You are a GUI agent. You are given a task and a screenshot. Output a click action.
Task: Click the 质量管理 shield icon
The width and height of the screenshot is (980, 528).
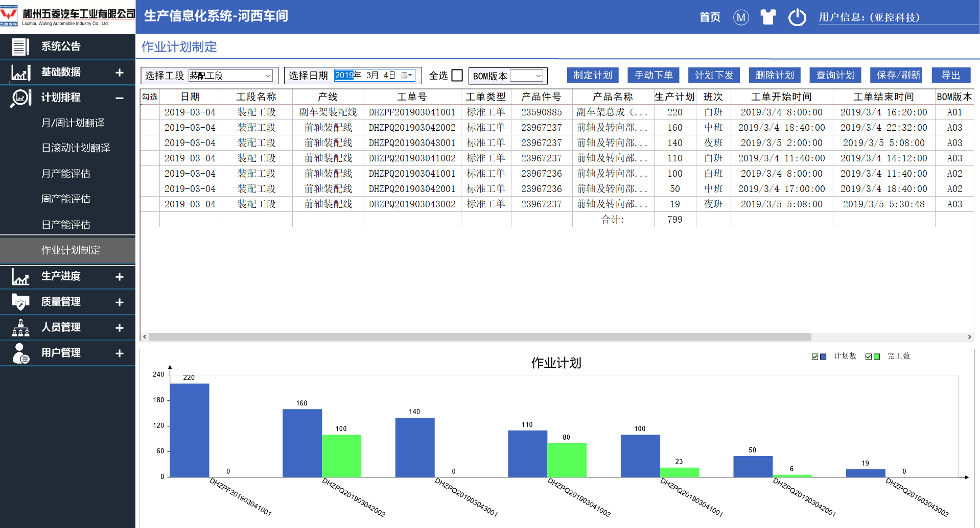(x=20, y=302)
